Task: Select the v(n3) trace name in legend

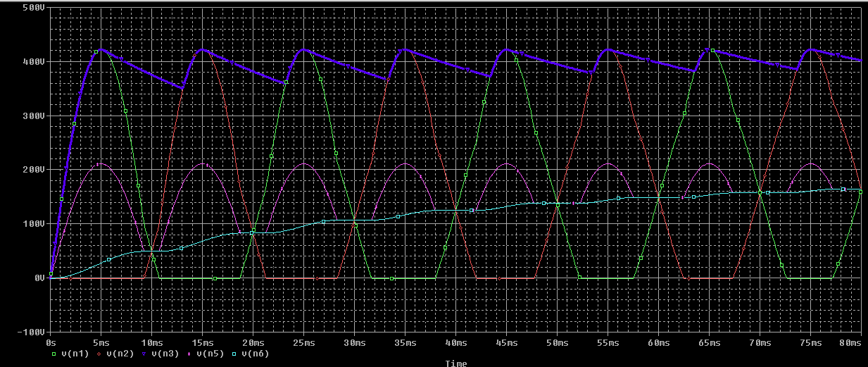Action: (x=164, y=353)
